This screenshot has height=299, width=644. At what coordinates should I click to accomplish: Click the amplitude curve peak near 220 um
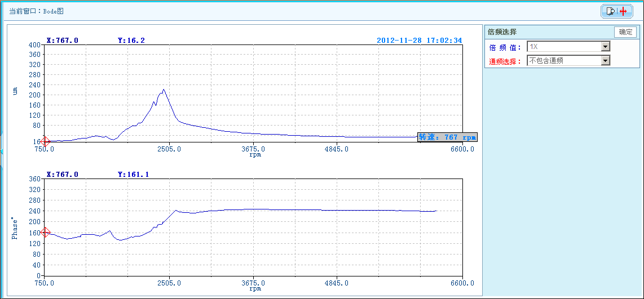pos(164,89)
